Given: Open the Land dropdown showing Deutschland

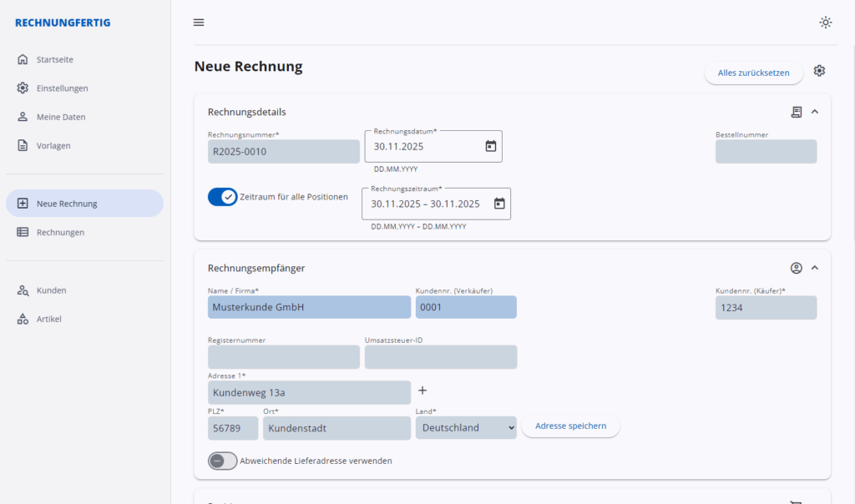Looking at the screenshot, I should point(466,428).
